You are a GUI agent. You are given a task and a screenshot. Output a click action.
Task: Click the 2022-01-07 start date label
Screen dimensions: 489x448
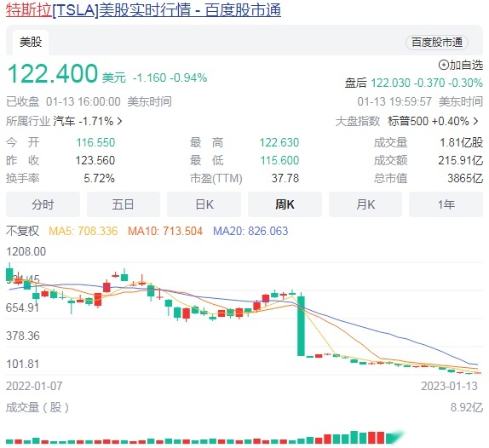[34, 386]
